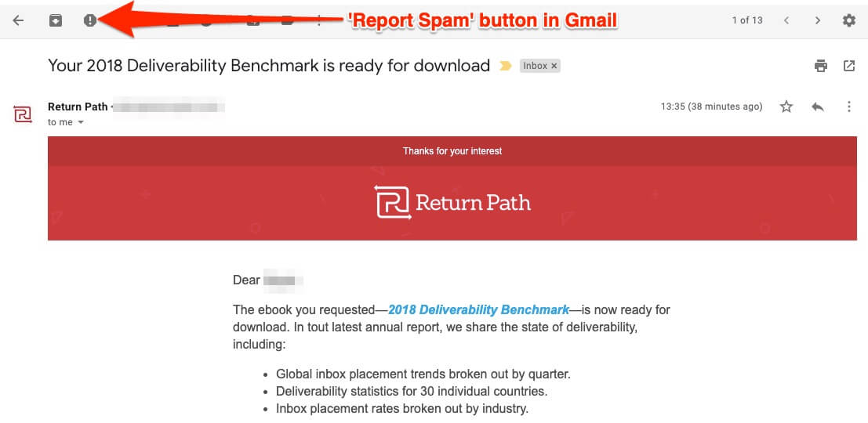Print the entire conversation
Screen dimensions: 868x423
(821, 66)
